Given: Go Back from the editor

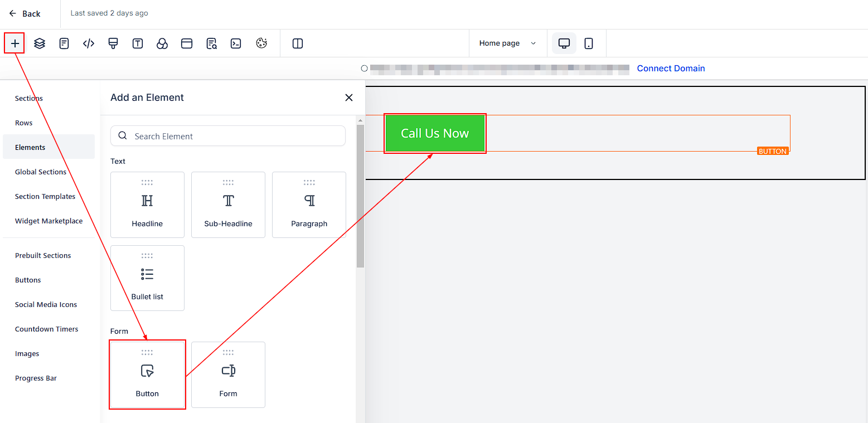Looking at the screenshot, I should coord(25,13).
